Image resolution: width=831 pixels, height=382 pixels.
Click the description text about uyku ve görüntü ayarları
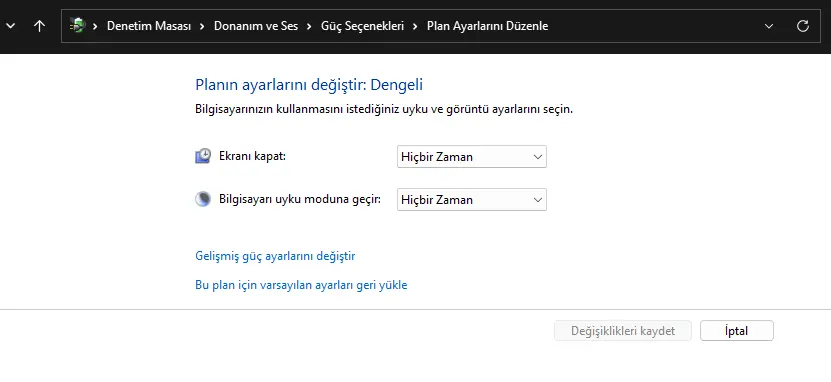[384, 110]
